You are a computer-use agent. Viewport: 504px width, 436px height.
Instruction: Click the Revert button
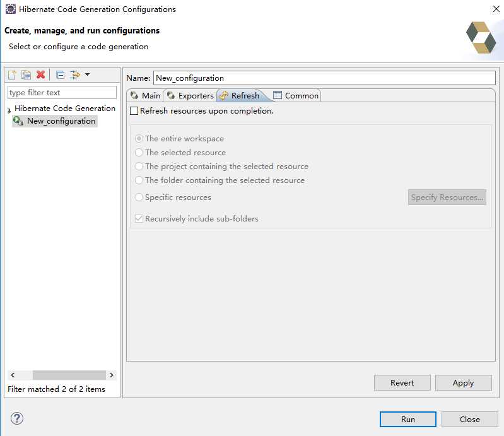click(x=402, y=382)
